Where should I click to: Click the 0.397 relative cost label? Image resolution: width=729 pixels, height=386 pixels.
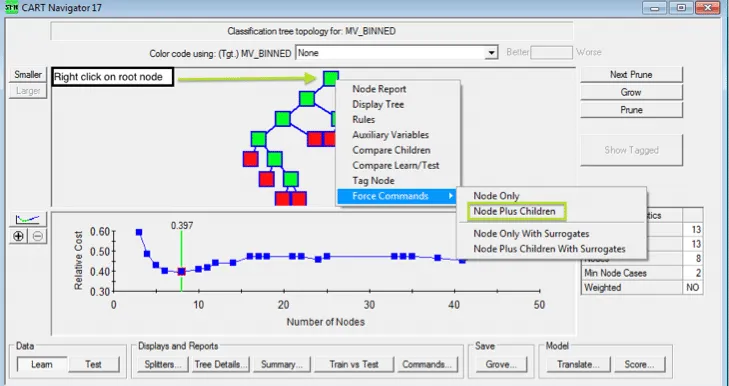[182, 226]
